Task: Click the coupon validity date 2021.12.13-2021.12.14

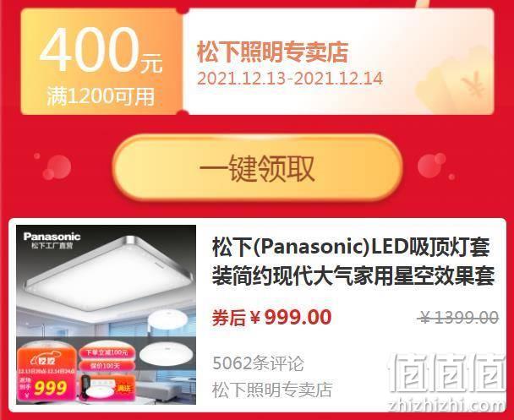Action: click(x=290, y=79)
